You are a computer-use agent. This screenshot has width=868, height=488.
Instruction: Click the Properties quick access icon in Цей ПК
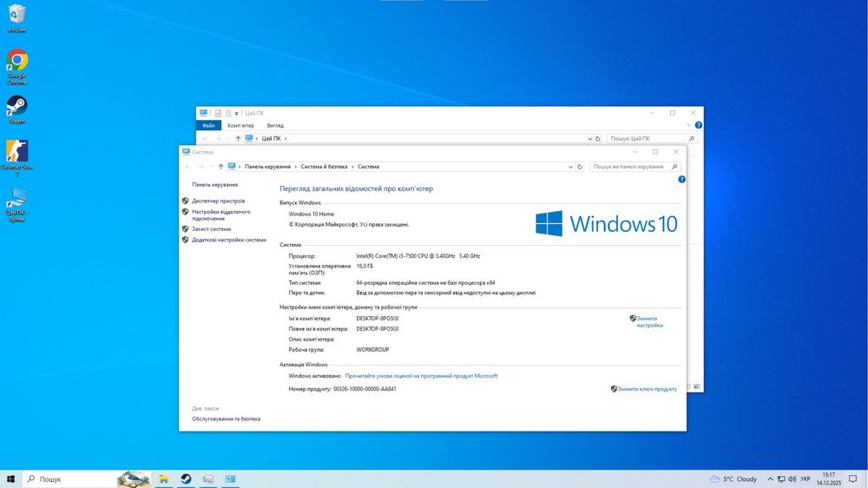pos(218,113)
